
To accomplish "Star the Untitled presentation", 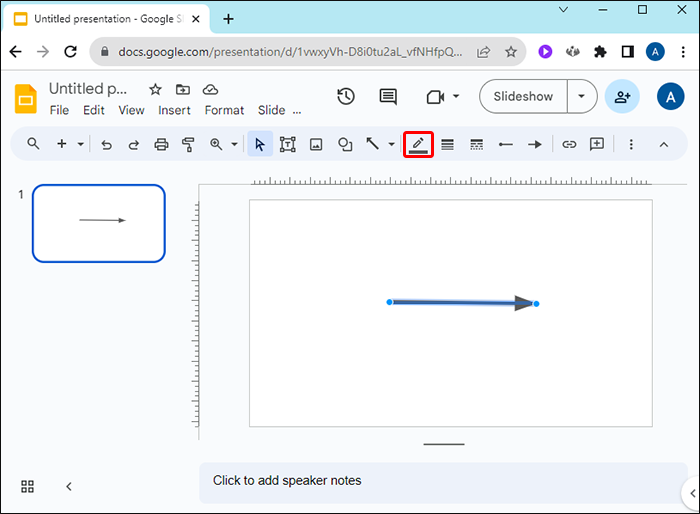I will [155, 89].
